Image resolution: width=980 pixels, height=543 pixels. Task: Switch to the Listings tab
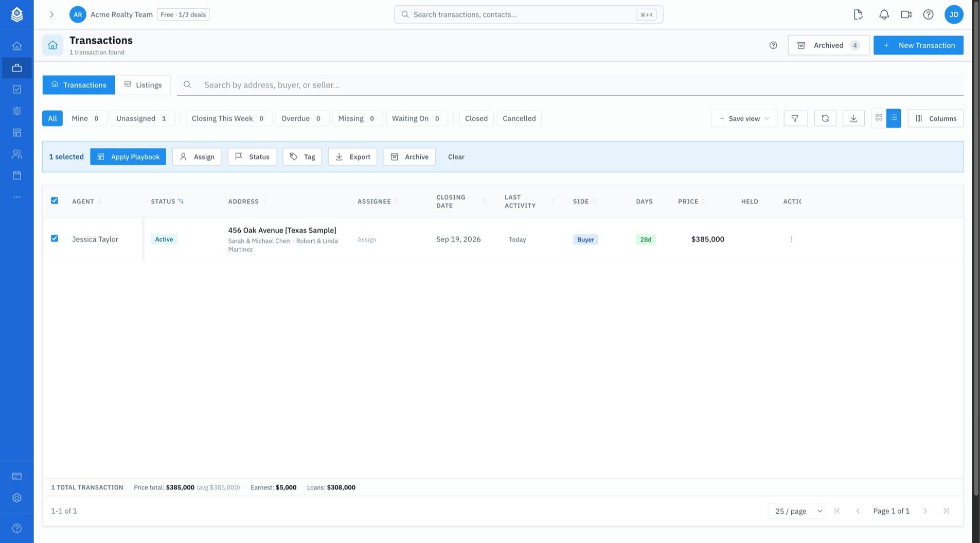coord(142,85)
